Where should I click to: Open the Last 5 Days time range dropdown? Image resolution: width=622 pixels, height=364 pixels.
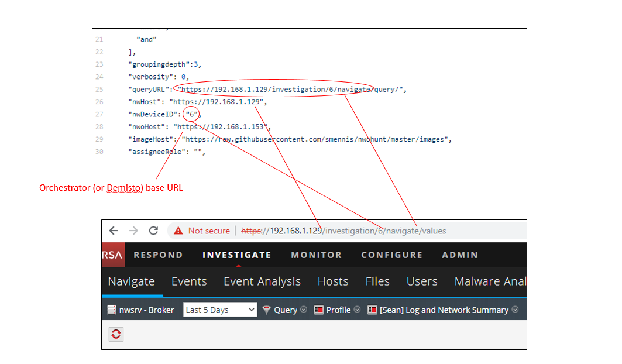pos(220,310)
